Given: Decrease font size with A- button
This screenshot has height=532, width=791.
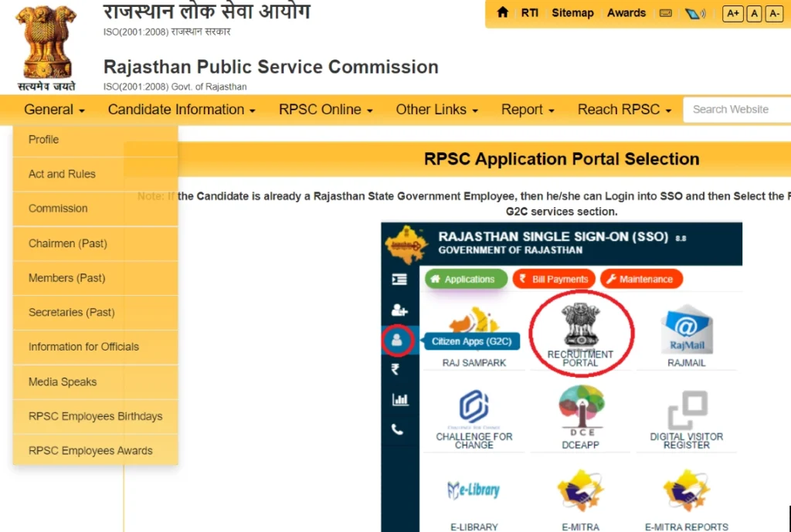Looking at the screenshot, I should point(774,14).
